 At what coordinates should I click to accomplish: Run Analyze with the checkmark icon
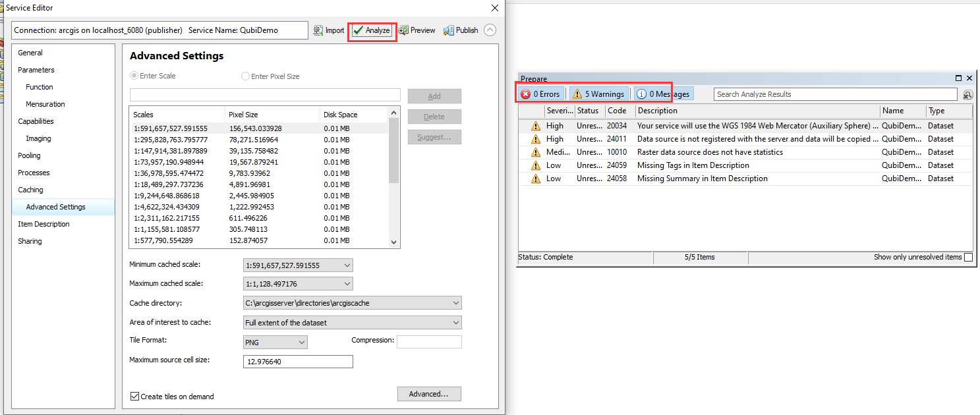pos(372,30)
